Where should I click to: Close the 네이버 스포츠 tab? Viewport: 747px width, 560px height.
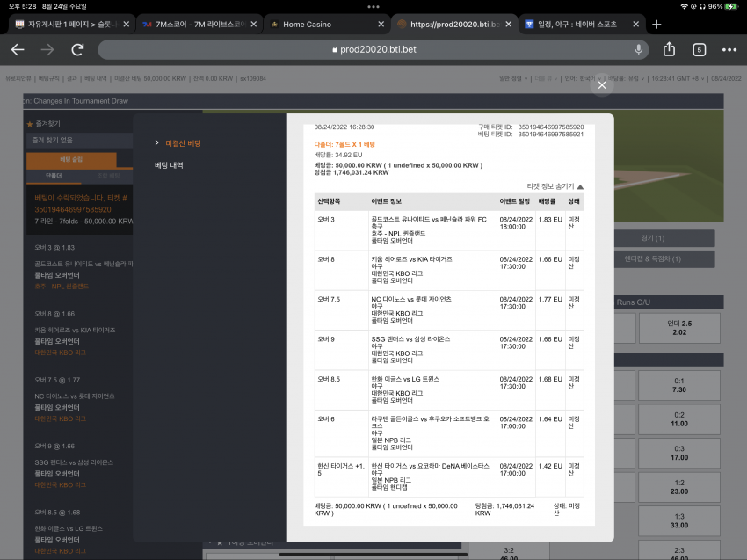(x=635, y=25)
